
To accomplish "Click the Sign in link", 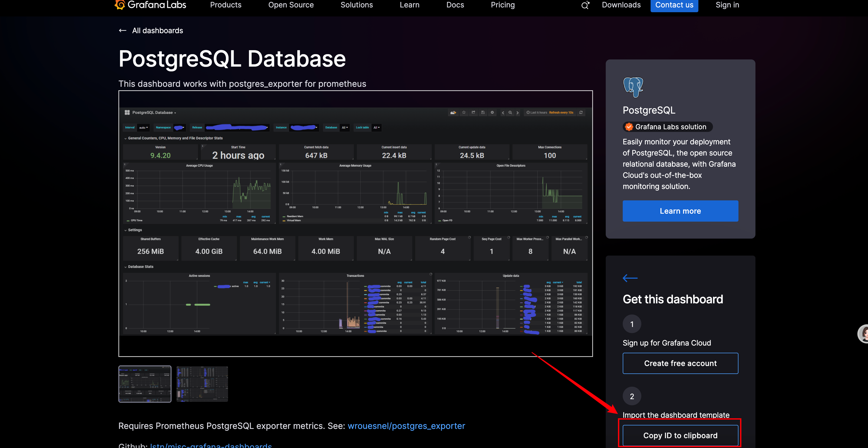I will (727, 5).
